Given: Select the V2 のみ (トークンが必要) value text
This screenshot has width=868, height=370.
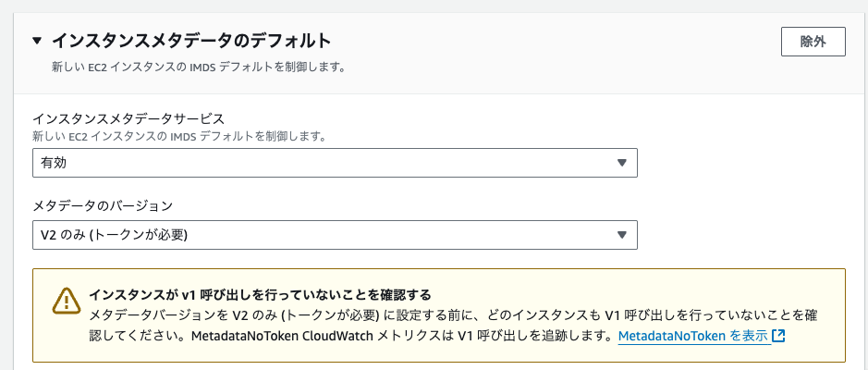Looking at the screenshot, I should (x=114, y=235).
